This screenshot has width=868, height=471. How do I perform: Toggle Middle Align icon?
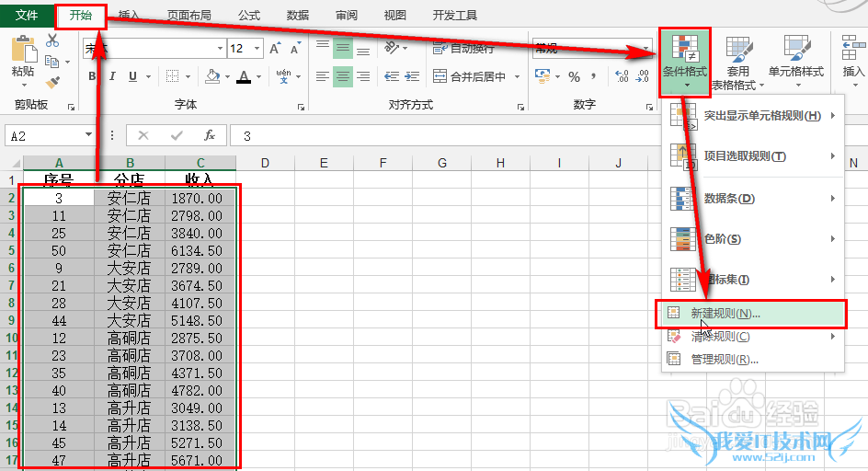[x=343, y=49]
